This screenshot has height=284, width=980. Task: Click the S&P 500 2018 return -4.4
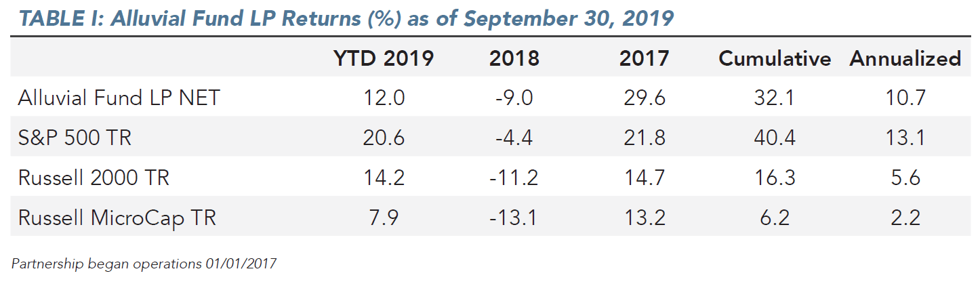(x=514, y=138)
